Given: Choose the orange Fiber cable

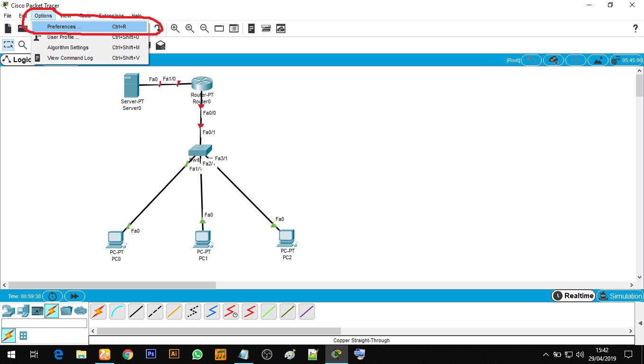Looking at the screenshot, I should point(174,311).
